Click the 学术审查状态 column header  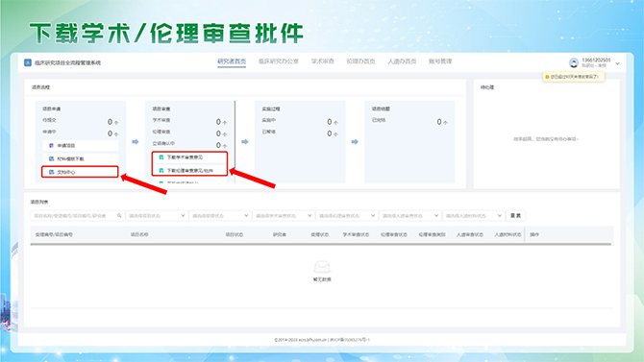click(356, 234)
